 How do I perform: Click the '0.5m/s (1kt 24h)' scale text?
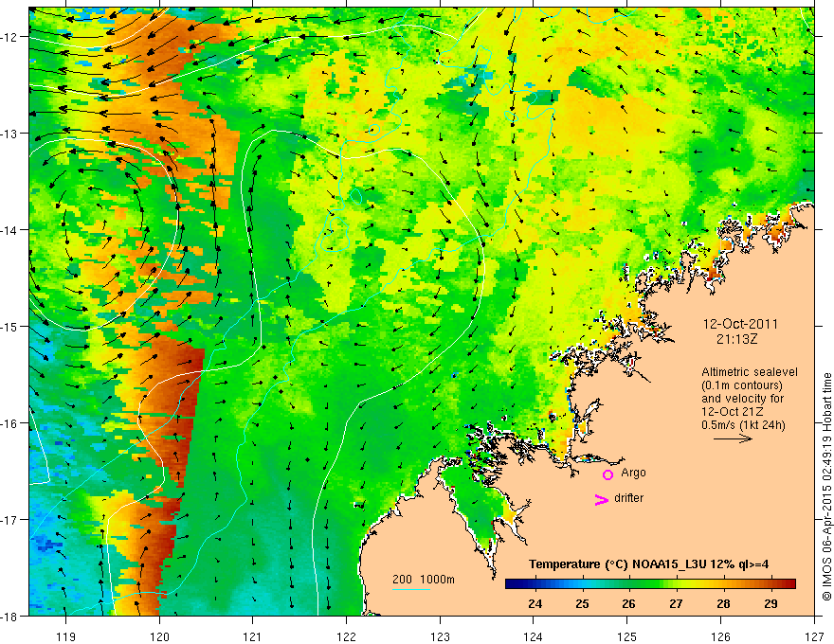[x=743, y=425]
